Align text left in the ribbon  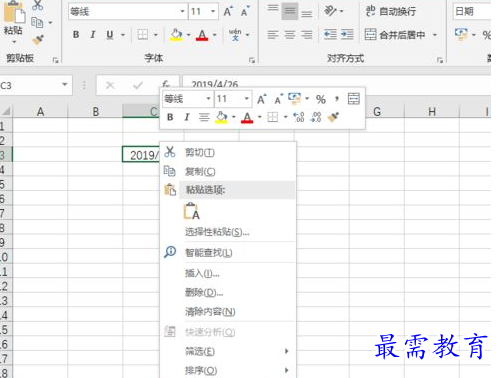click(273, 35)
